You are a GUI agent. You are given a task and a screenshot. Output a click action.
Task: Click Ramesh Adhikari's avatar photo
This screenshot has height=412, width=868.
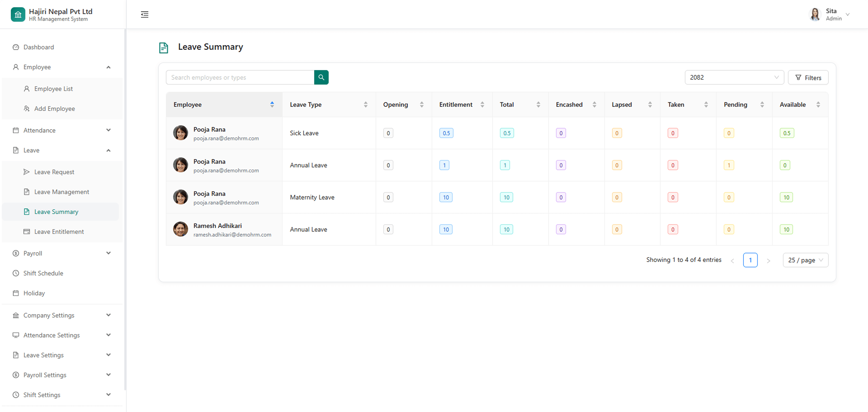(x=181, y=229)
